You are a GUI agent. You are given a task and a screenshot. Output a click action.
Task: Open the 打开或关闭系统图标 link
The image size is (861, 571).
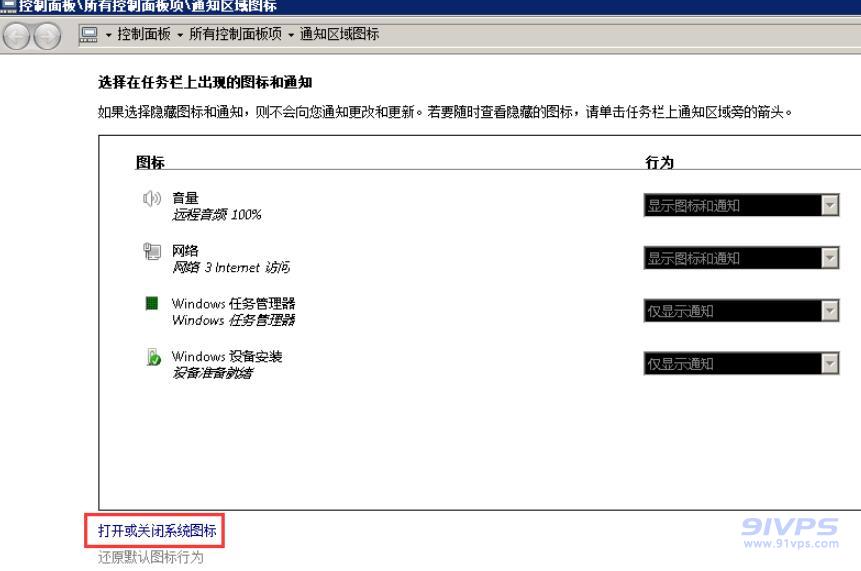tap(157, 530)
